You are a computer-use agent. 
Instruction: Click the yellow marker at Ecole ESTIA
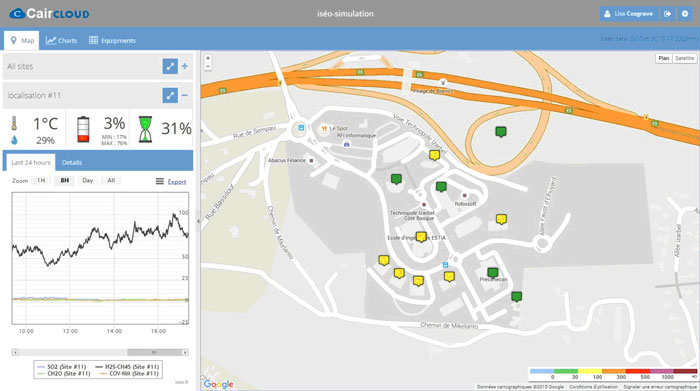click(x=421, y=237)
